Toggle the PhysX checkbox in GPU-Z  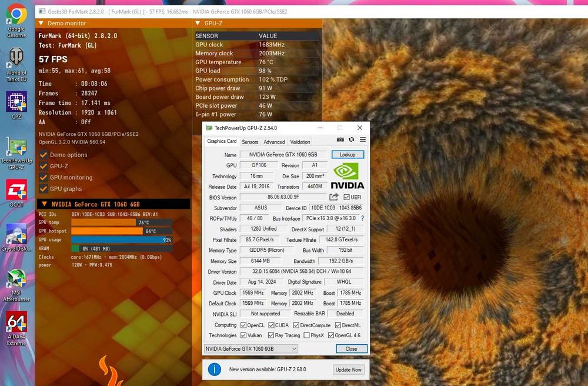coord(306,335)
